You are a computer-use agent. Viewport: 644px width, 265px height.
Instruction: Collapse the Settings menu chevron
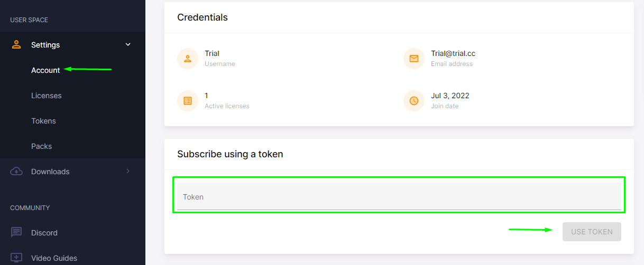[x=128, y=45]
